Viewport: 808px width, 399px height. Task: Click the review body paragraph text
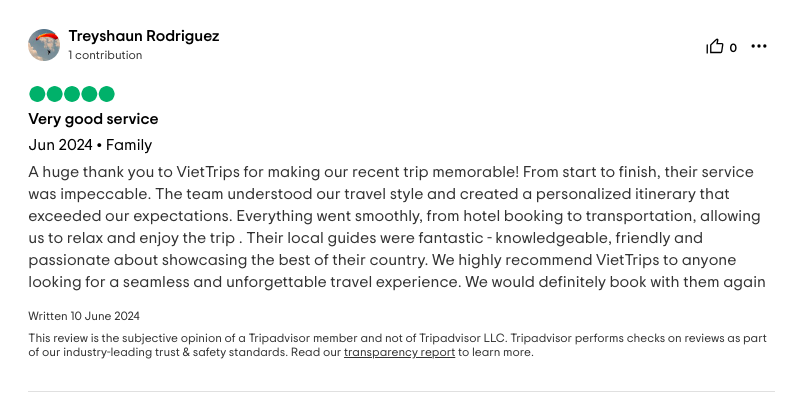point(397,227)
